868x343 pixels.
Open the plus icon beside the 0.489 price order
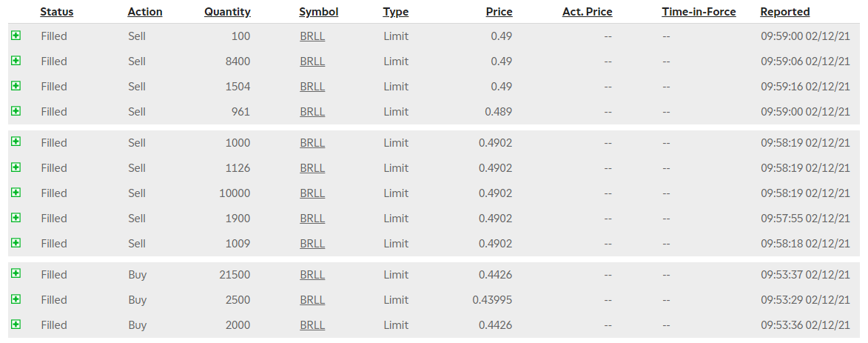click(16, 111)
